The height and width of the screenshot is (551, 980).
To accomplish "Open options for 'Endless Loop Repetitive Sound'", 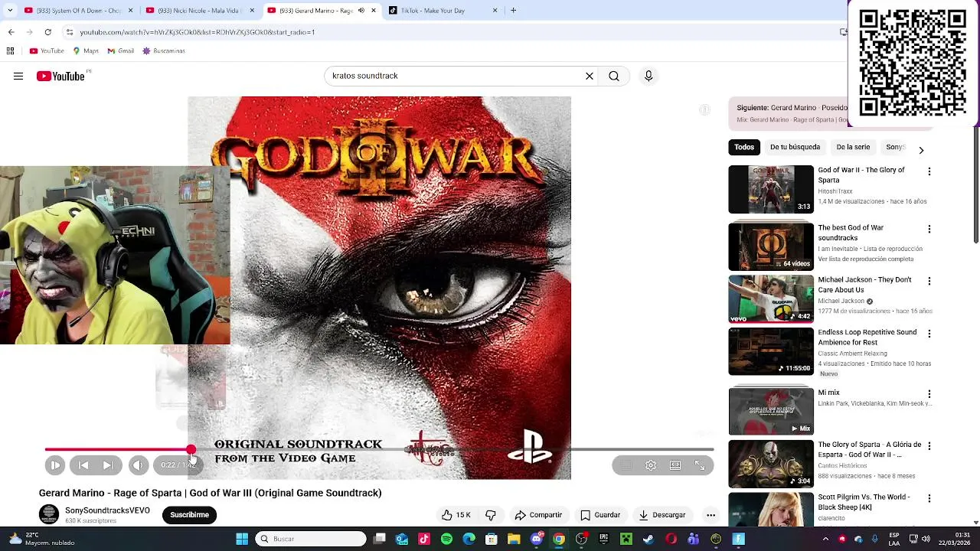I will 929,334.
